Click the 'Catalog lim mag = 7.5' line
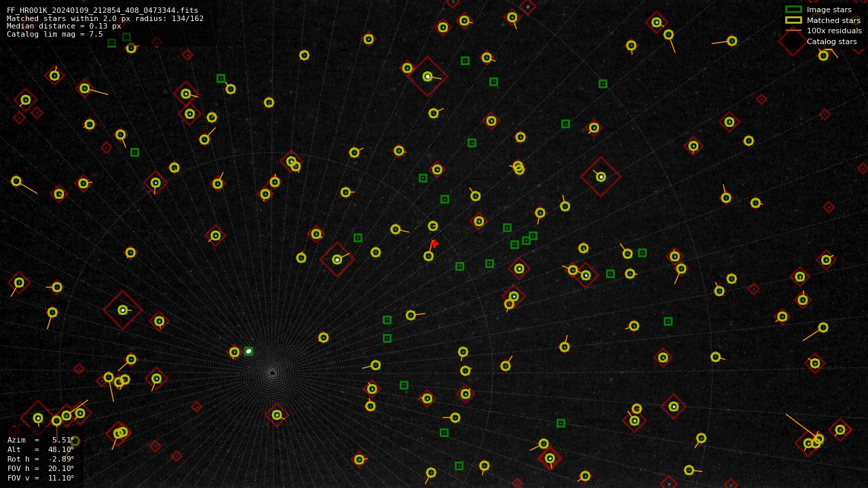Image resolution: width=868 pixels, height=488 pixels. (55, 34)
